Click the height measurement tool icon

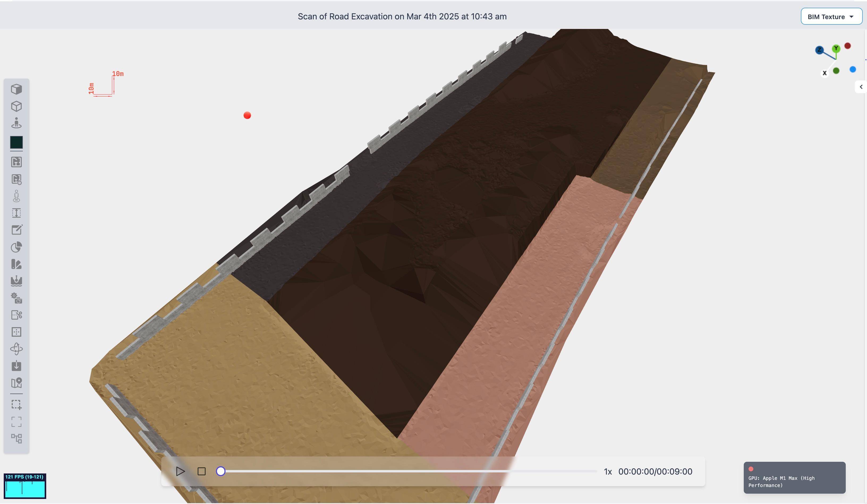[x=16, y=213]
